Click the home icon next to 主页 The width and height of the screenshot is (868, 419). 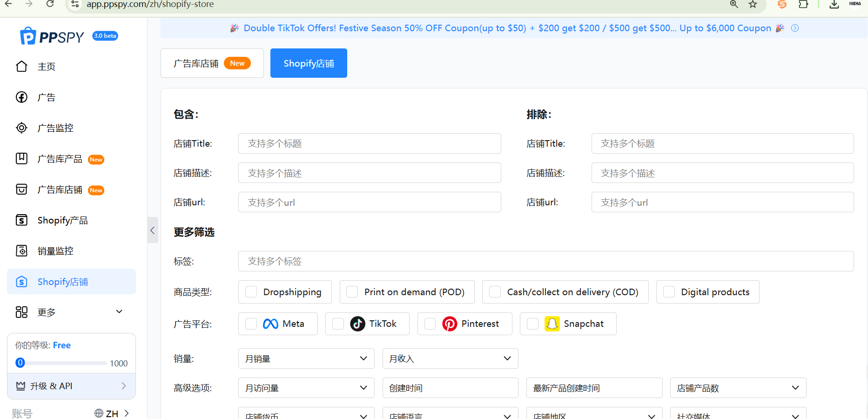[x=21, y=67]
